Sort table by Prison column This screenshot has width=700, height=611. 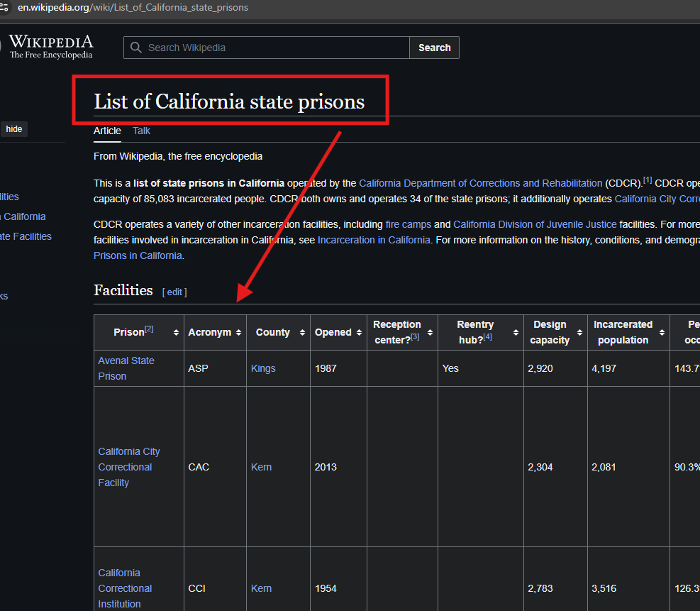click(176, 332)
